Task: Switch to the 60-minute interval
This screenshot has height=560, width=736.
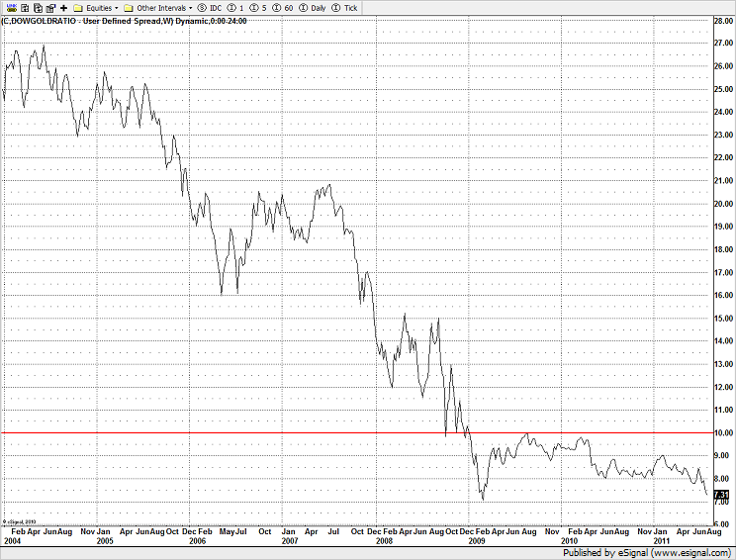Action: click(x=283, y=8)
